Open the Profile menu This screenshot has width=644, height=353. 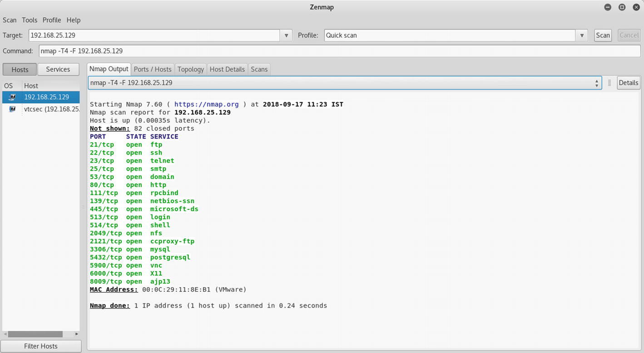pyautogui.click(x=52, y=20)
